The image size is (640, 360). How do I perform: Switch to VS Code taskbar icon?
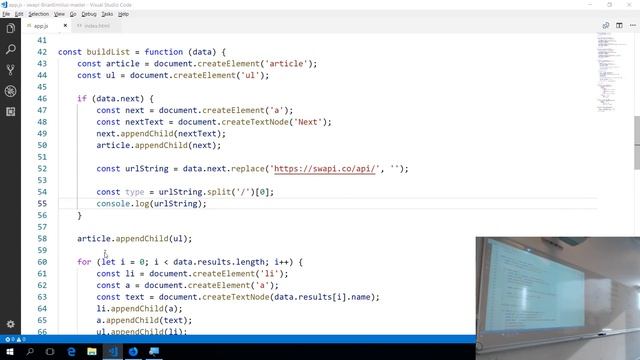pyautogui.click(x=113, y=351)
